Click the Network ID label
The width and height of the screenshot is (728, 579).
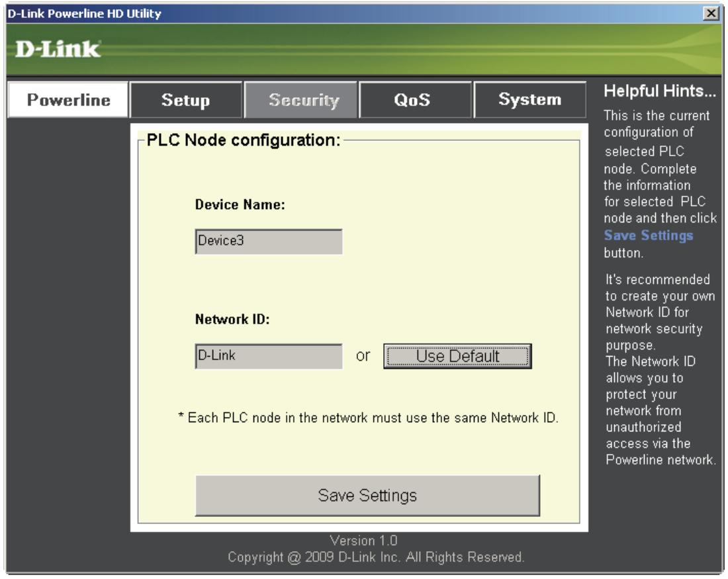tap(232, 319)
